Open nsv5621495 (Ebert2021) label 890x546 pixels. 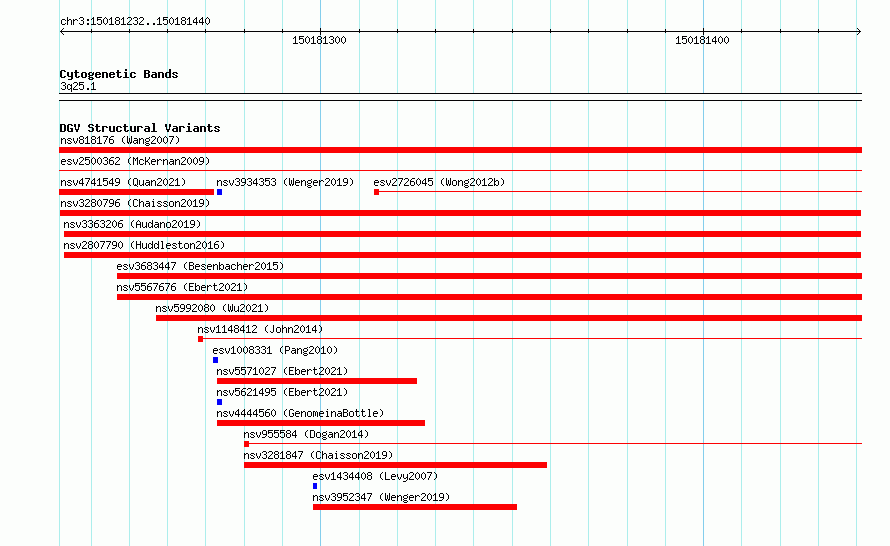[282, 392]
